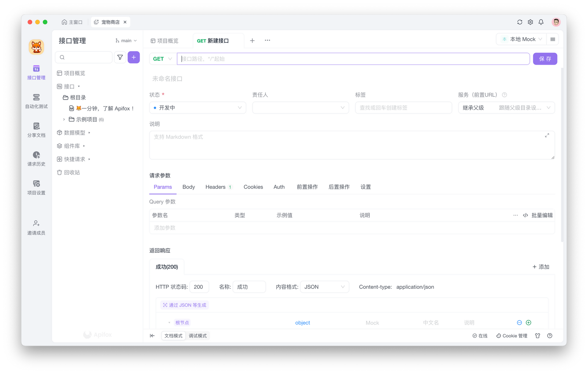Open the 分享文档 section in sidebar
This screenshot has width=588, height=374.
(36, 129)
